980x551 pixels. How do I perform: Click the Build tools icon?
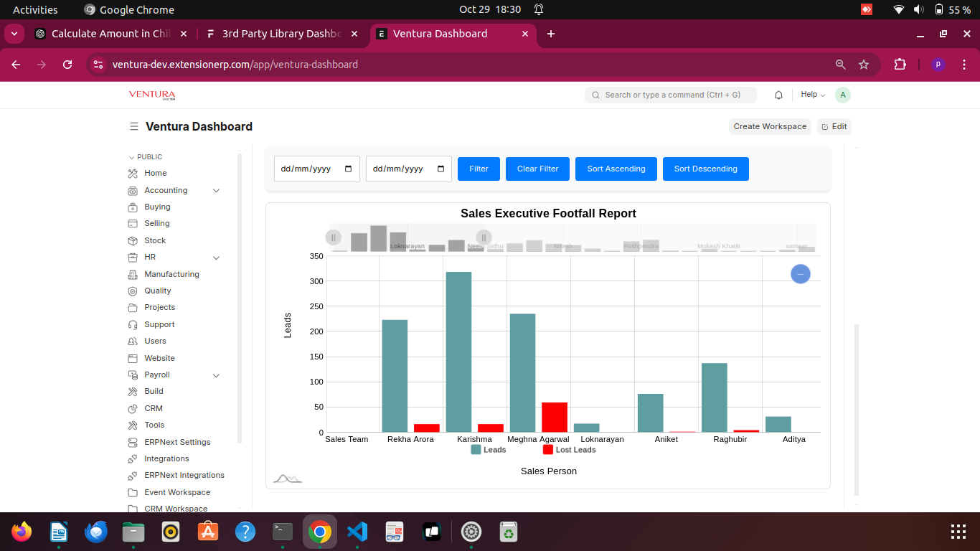[x=132, y=391]
